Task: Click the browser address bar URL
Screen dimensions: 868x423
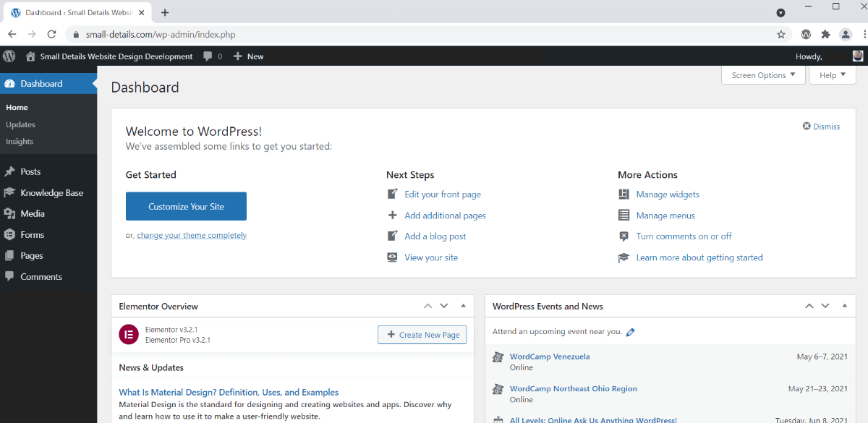Action: (161, 34)
